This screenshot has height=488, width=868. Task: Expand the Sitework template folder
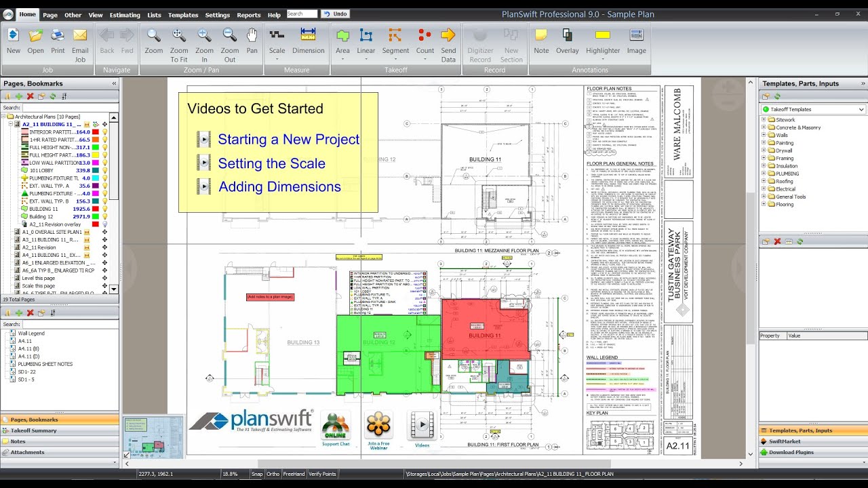[764, 120]
